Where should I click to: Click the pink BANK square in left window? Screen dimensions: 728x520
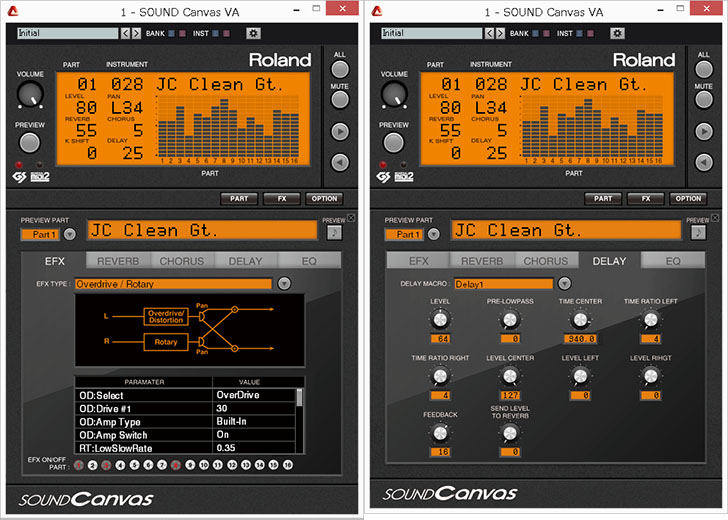tap(182, 33)
